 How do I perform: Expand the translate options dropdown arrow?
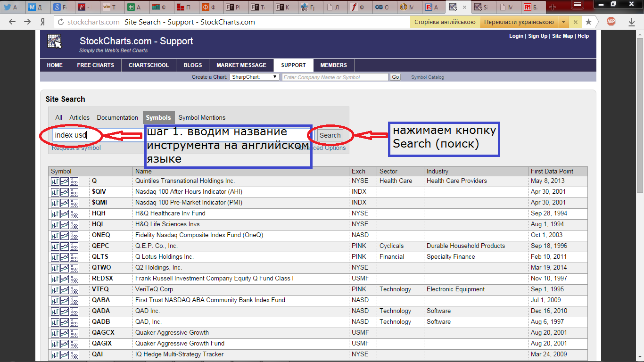point(563,22)
